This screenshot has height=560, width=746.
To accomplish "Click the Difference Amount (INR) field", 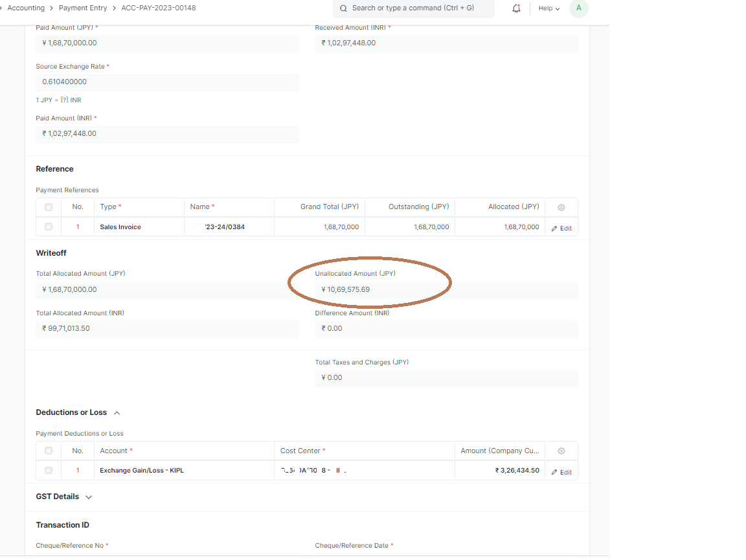I will click(446, 329).
